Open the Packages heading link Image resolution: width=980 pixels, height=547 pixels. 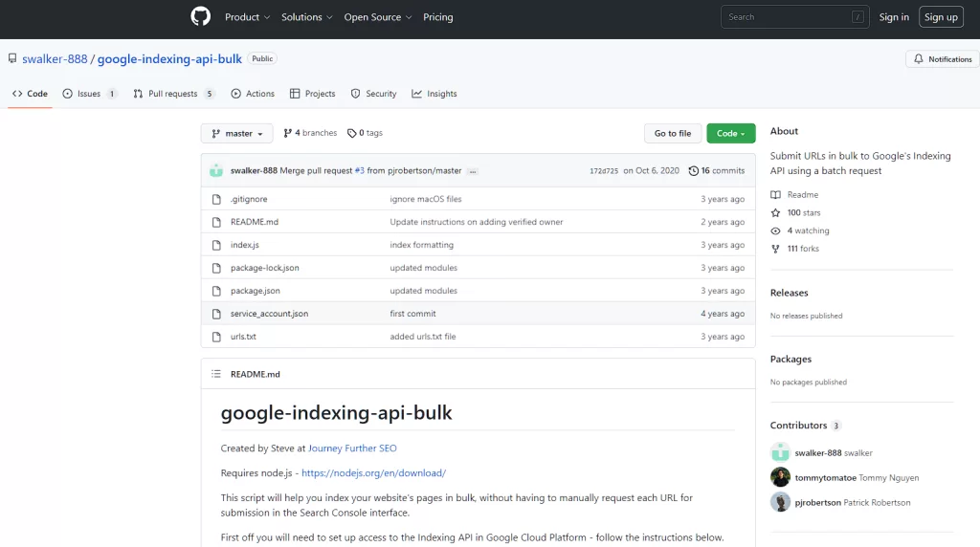point(791,359)
